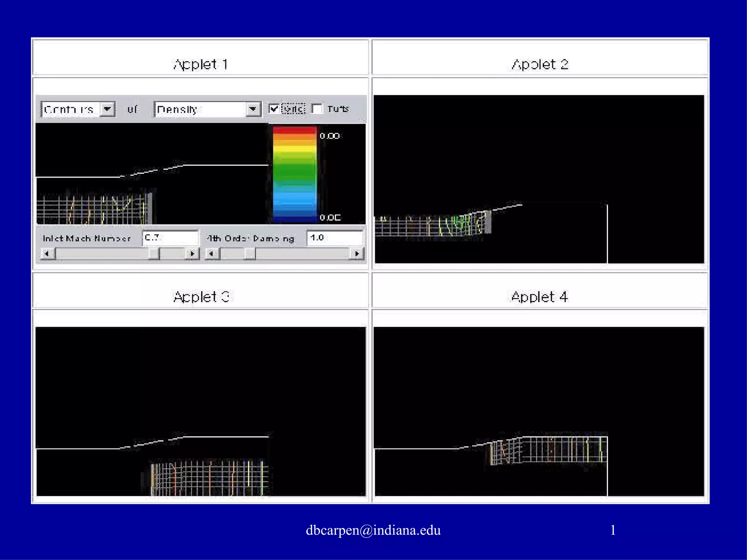Open the Contours dropdown arrow

point(107,109)
